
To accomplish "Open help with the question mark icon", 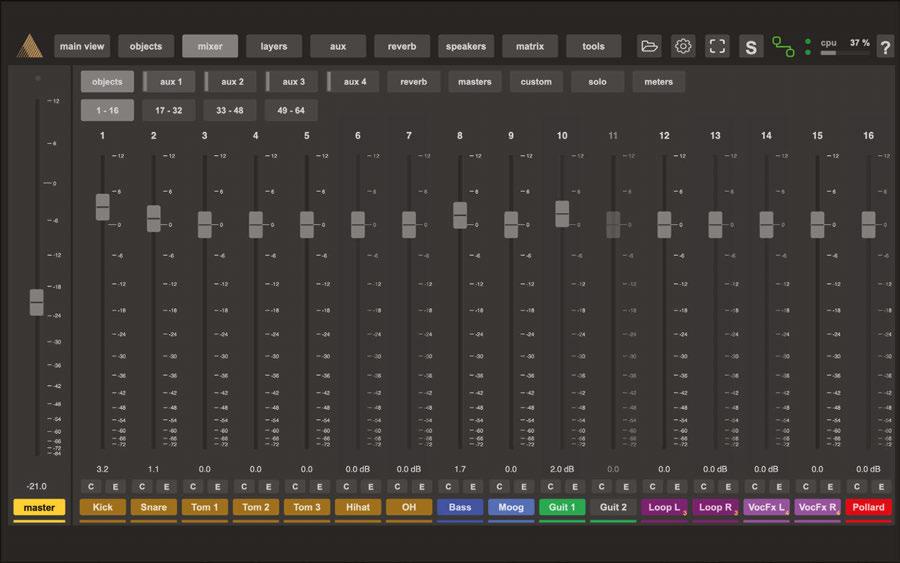I will 885,46.
